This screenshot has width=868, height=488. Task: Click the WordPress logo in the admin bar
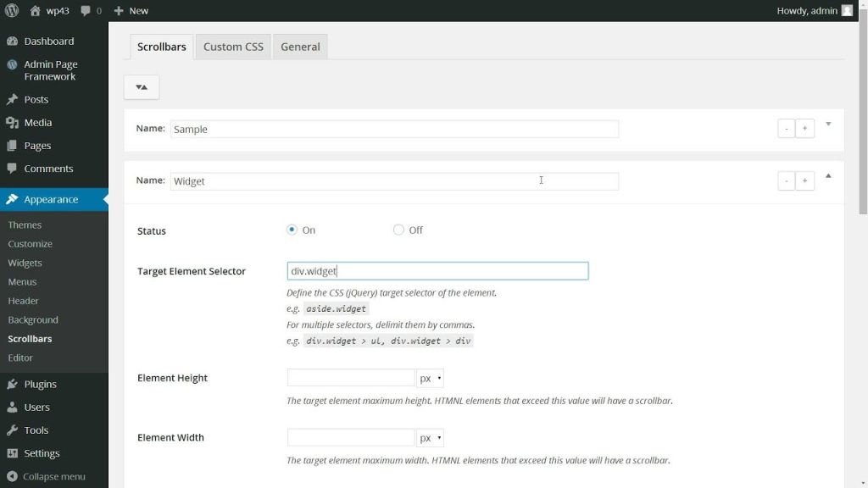[12, 10]
